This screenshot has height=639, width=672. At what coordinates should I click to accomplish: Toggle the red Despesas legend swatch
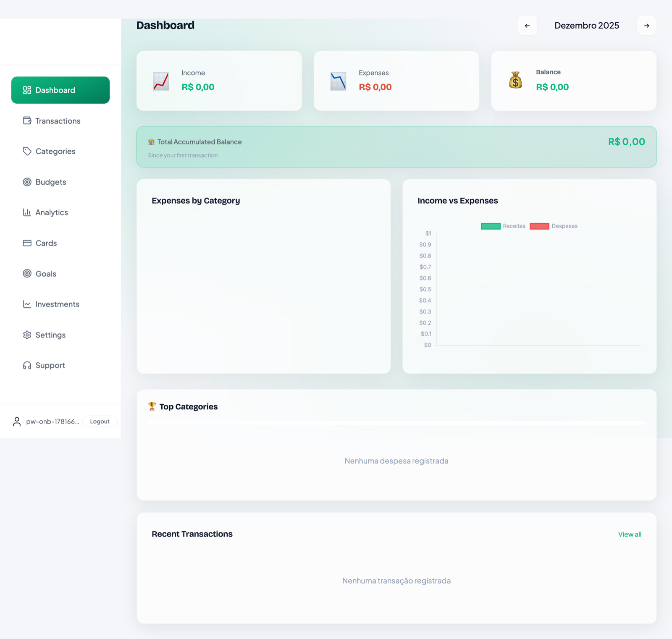click(x=539, y=226)
